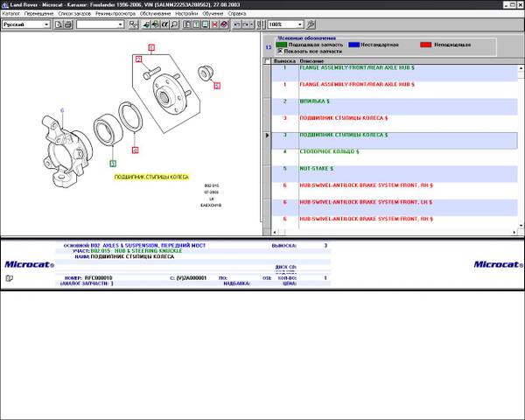This screenshot has height=420, width=525.
Task: Open the Обучение menu
Action: [x=213, y=14]
